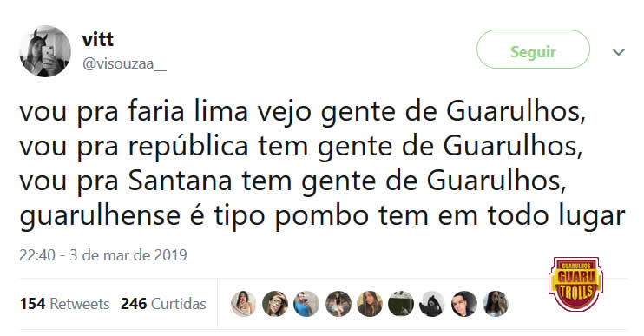Open the tweet options chevron menu

tap(618, 52)
